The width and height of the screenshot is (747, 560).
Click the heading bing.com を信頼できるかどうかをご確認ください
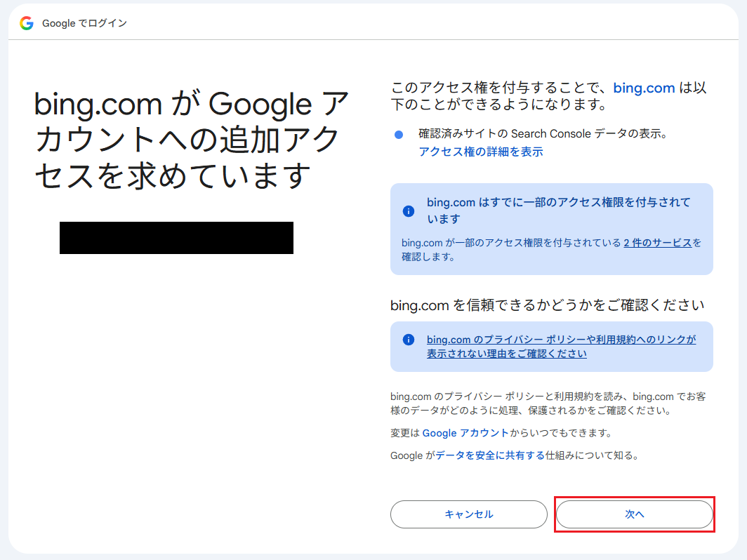click(x=548, y=305)
